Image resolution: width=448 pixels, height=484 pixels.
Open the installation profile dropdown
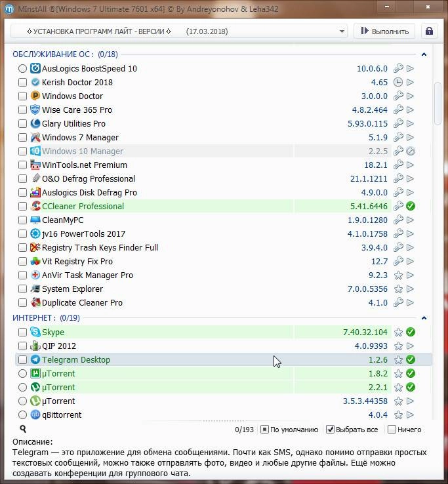pyautogui.click(x=179, y=31)
